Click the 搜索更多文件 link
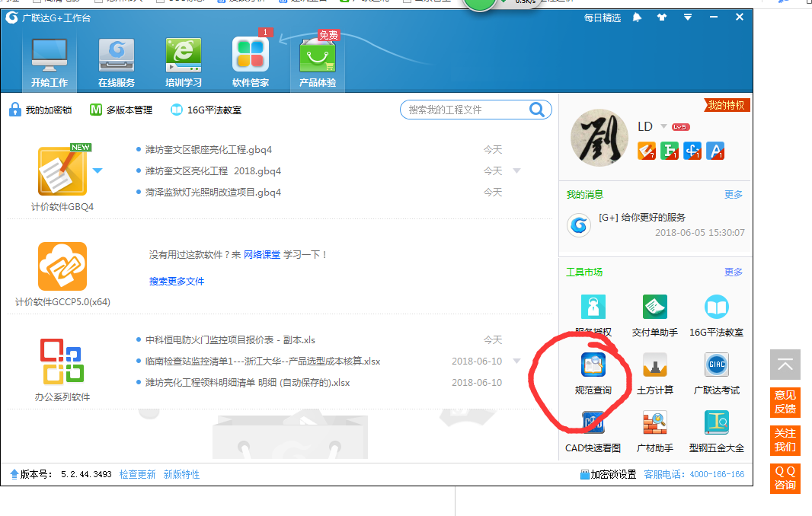The image size is (812, 516). point(177,281)
